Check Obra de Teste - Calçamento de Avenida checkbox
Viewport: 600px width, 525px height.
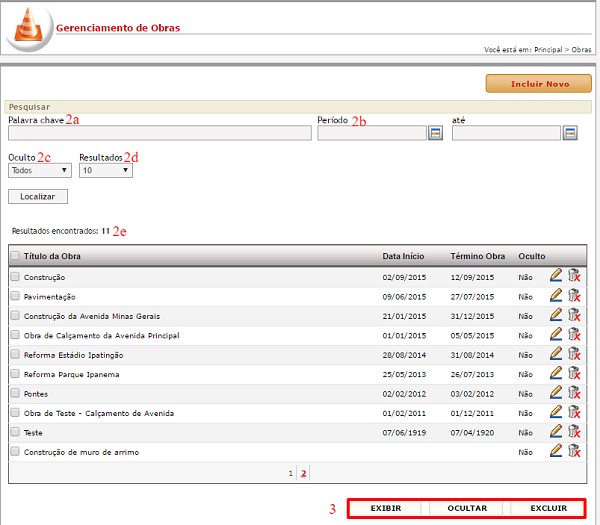tap(15, 412)
